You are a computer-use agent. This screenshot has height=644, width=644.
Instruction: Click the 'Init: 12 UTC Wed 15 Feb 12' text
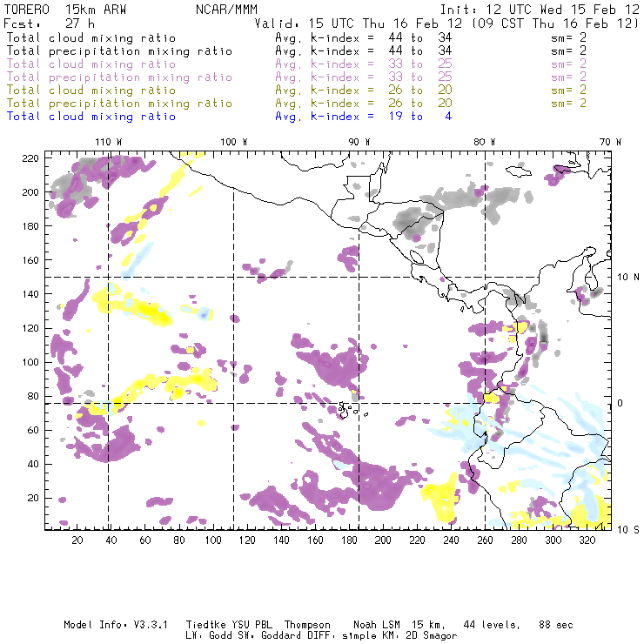pos(540,10)
